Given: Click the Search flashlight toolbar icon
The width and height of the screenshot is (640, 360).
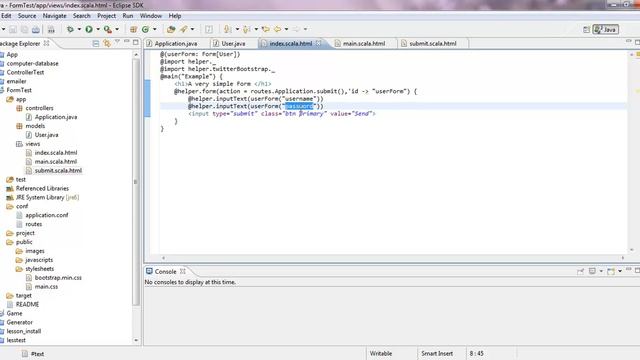Looking at the screenshot, I should 184,29.
